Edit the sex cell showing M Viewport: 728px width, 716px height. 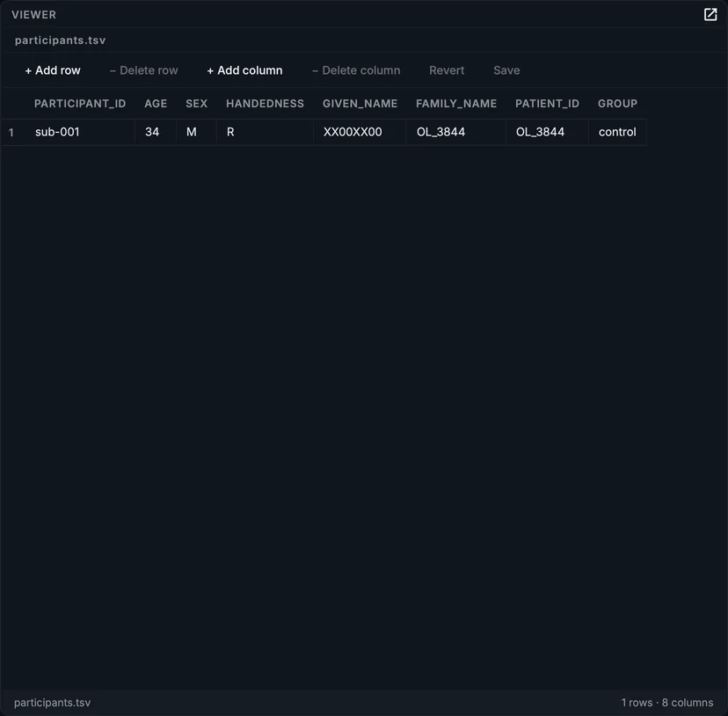click(x=196, y=132)
